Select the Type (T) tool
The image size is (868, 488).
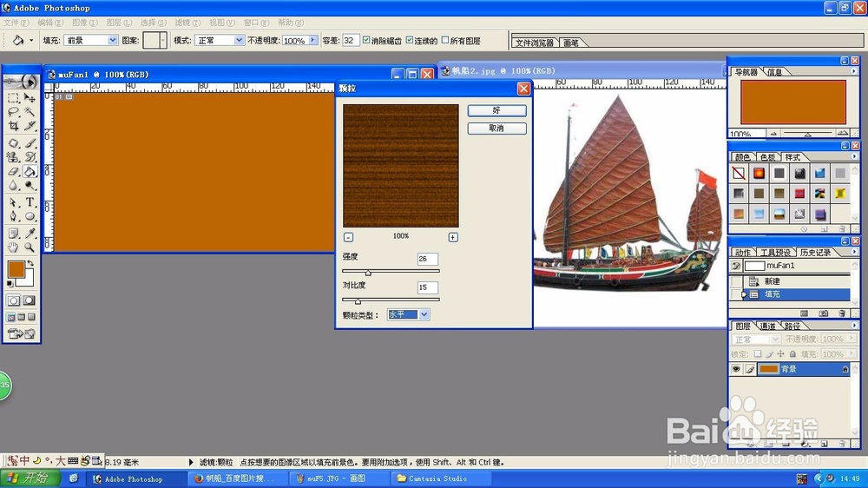(x=30, y=202)
